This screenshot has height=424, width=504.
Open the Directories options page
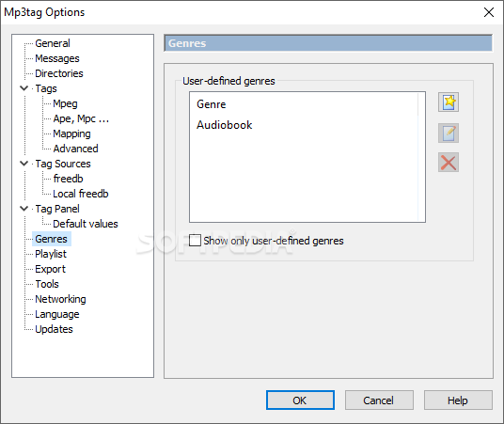coord(59,73)
